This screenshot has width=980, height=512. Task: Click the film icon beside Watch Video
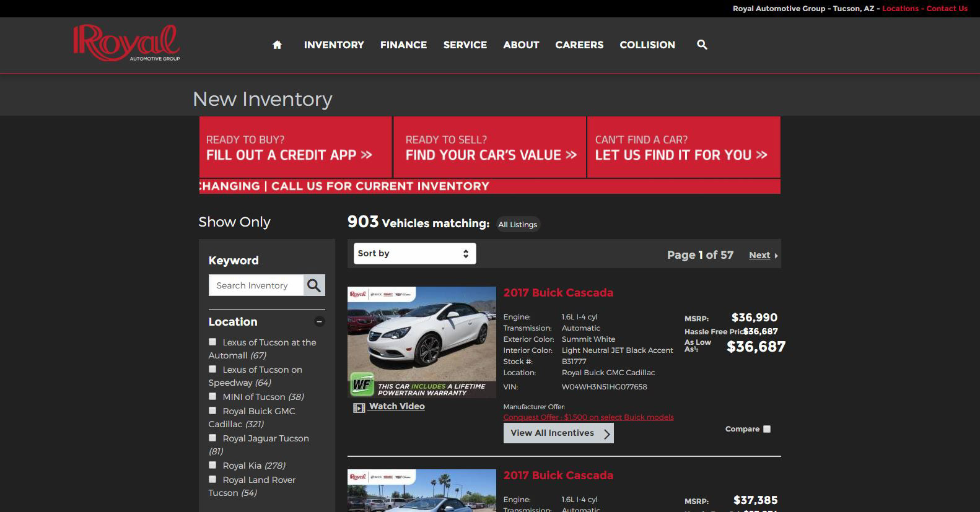[359, 407]
